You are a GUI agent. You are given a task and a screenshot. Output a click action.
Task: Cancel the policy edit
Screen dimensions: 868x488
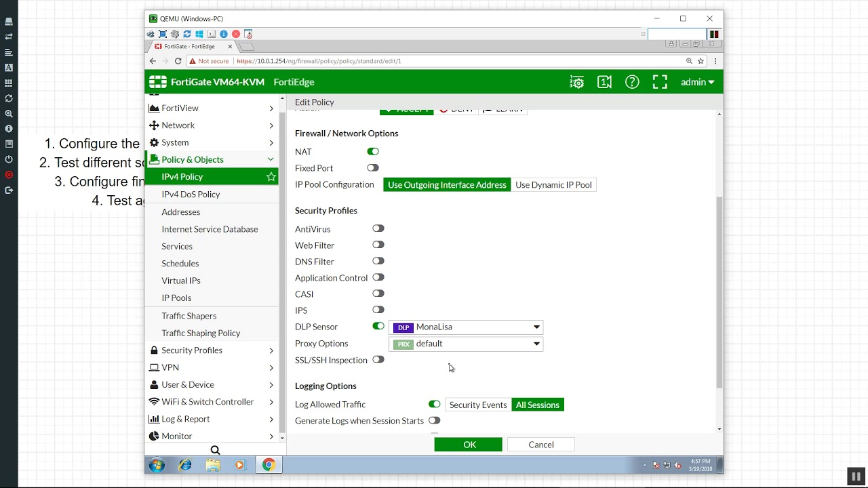(x=541, y=445)
